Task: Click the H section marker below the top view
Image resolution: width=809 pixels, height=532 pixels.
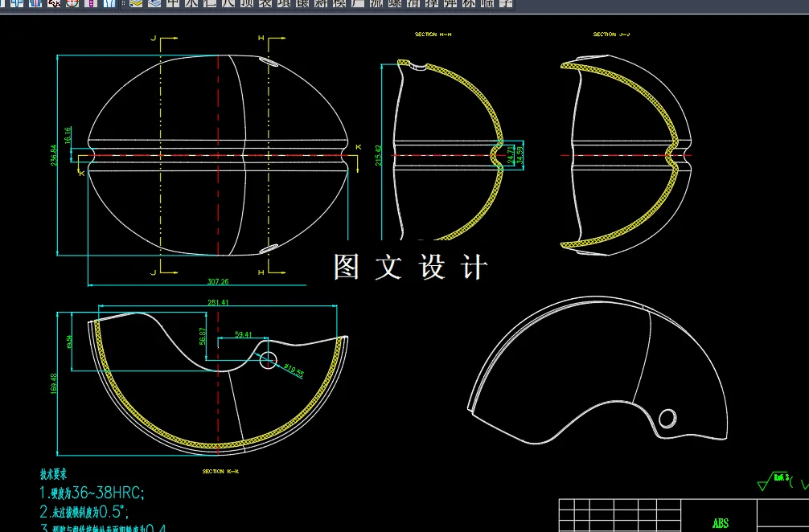Action: (261, 272)
